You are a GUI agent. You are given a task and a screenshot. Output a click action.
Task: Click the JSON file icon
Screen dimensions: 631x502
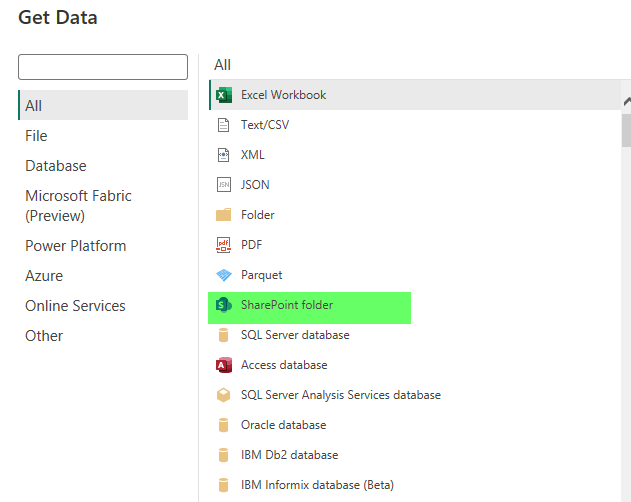point(224,185)
